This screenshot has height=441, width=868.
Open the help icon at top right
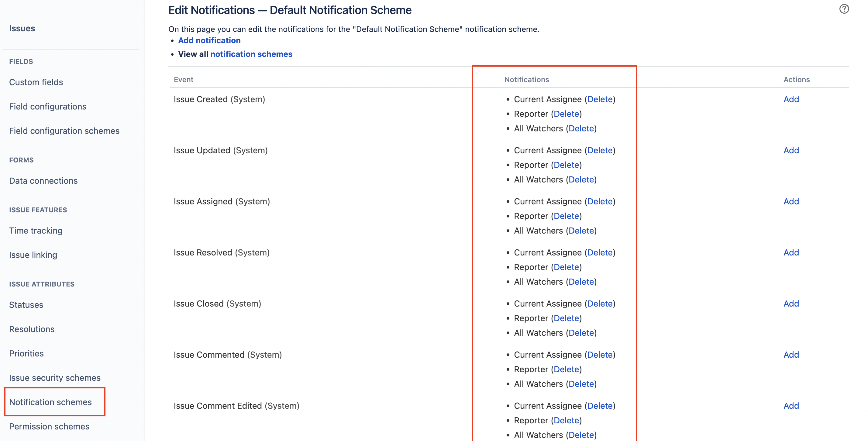(x=844, y=9)
